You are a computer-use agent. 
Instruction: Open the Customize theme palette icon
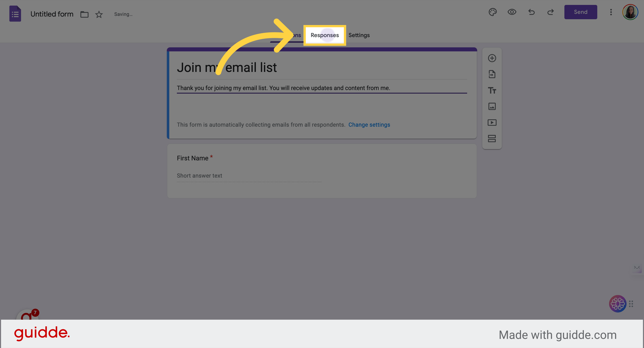(x=492, y=12)
